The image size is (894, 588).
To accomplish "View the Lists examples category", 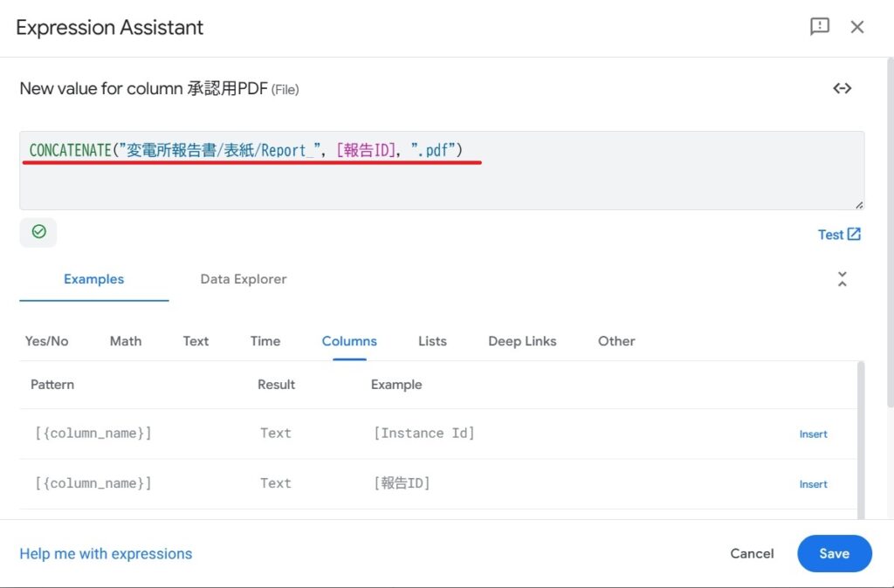I will pyautogui.click(x=432, y=341).
